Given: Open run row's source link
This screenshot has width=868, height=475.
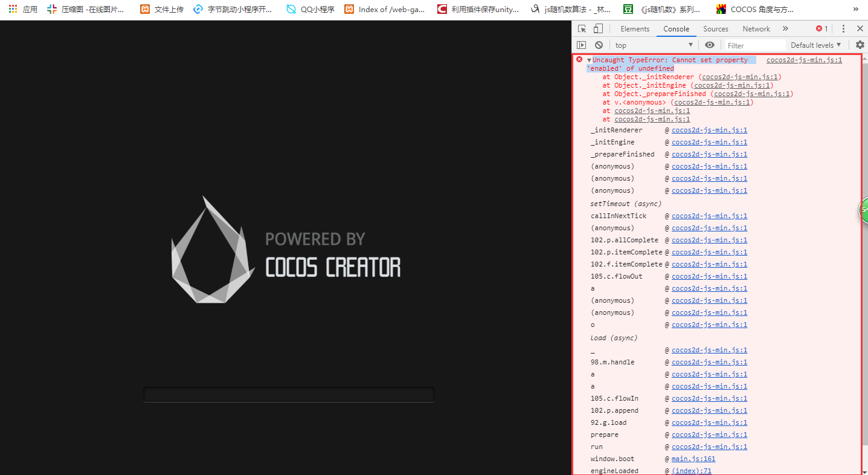Looking at the screenshot, I should pyautogui.click(x=709, y=447).
